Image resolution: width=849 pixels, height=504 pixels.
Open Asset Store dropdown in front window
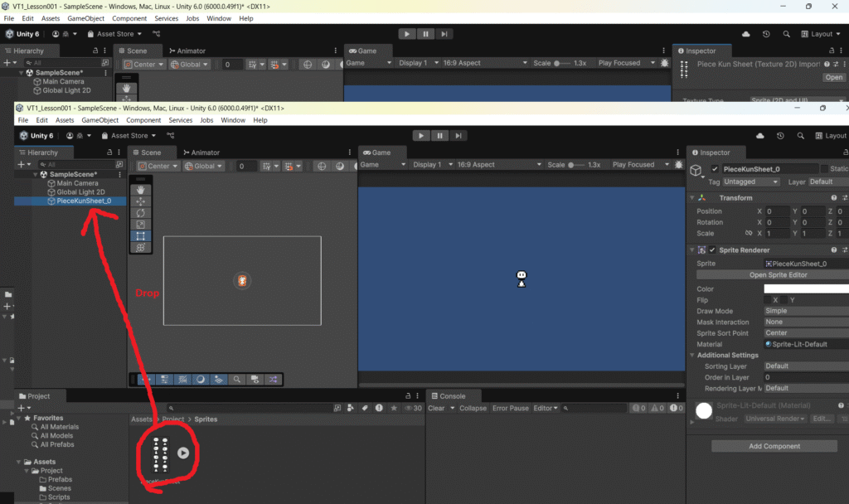[x=129, y=135]
